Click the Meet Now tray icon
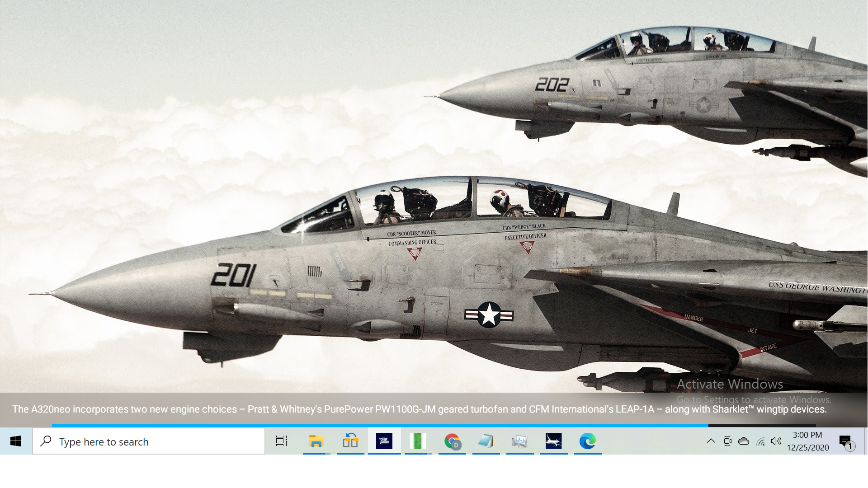 (727, 441)
